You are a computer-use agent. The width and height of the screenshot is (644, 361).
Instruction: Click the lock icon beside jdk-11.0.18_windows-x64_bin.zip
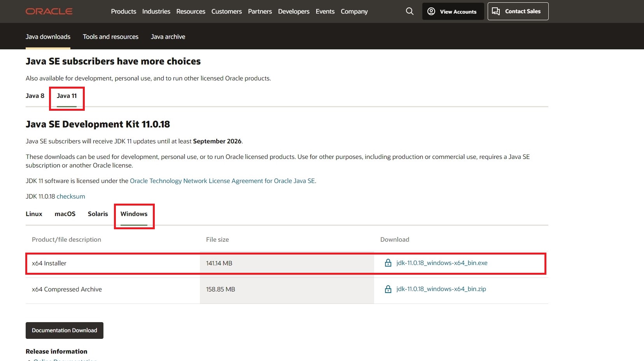(x=388, y=289)
